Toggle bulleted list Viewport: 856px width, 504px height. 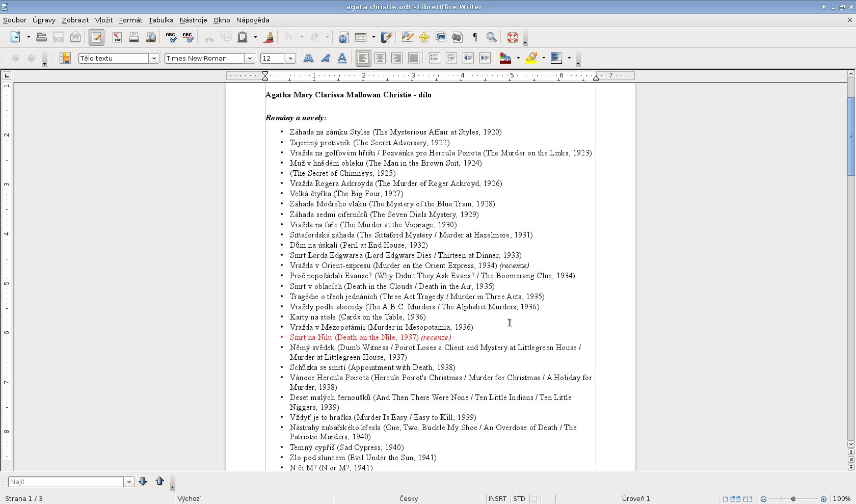(451, 58)
